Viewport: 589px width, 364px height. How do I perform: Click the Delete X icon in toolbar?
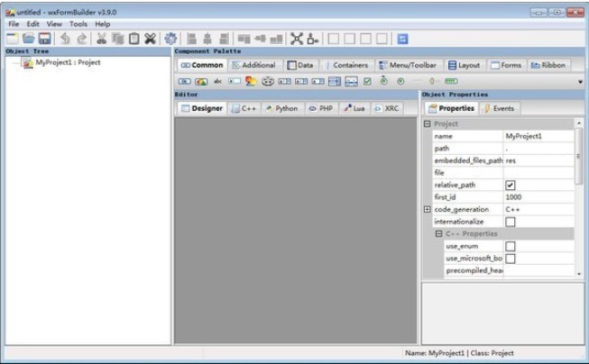coord(150,39)
